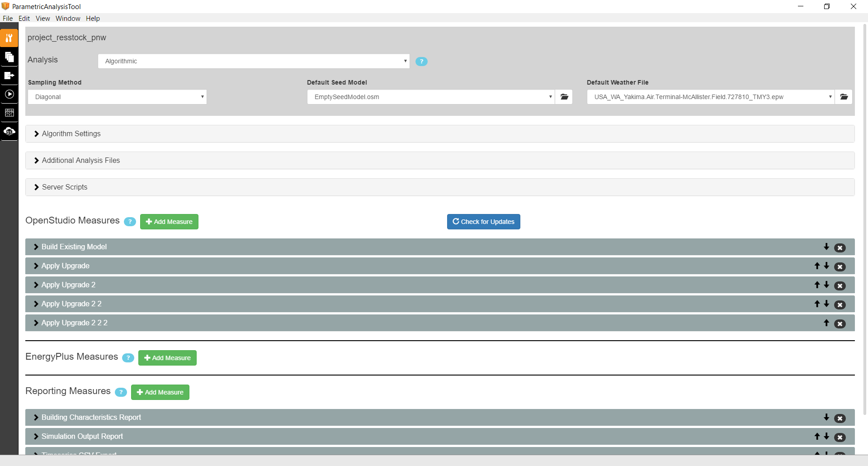The image size is (868, 466).
Task: Click Check for Updates button
Action: tap(483, 221)
